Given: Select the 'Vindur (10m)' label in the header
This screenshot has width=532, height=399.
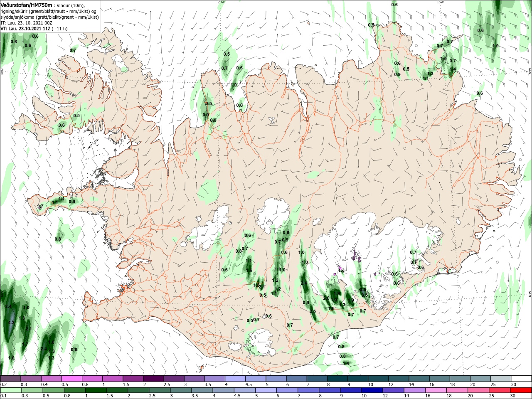Looking at the screenshot, I should click(x=71, y=5).
